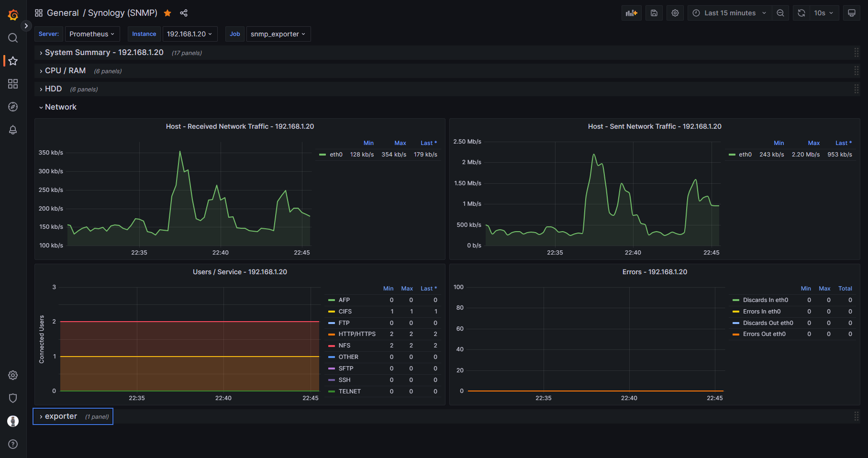Viewport: 868px width, 458px height.
Task: Toggle the NFS series in legend
Action: pos(344,346)
